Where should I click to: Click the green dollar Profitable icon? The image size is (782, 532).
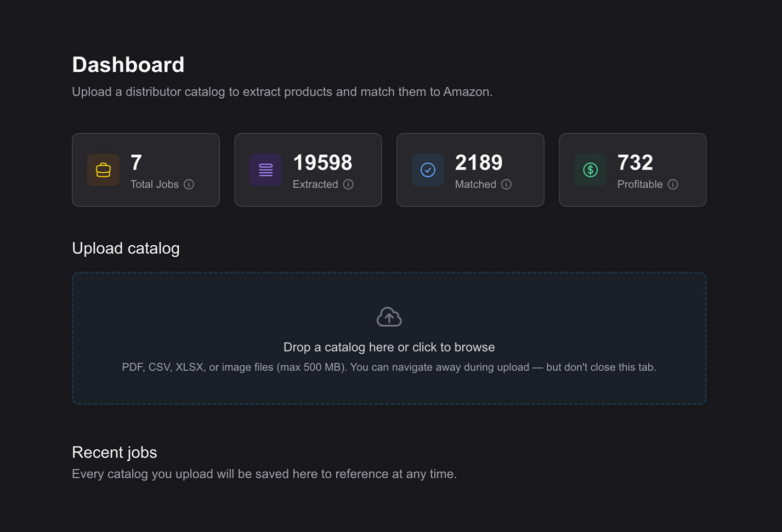[590, 170]
